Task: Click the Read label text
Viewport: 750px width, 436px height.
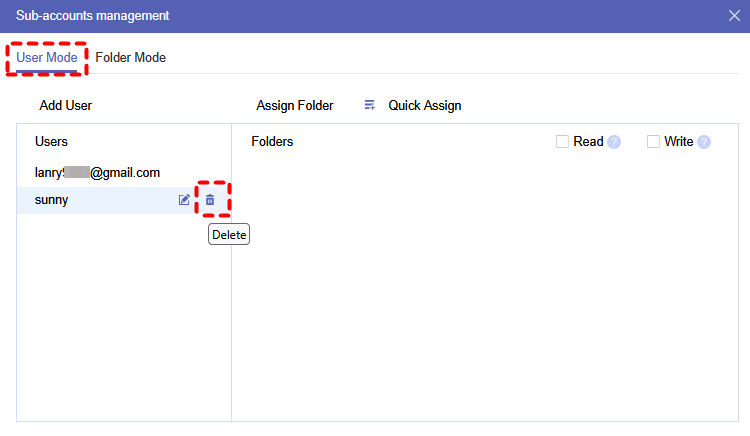Action: pyautogui.click(x=588, y=142)
